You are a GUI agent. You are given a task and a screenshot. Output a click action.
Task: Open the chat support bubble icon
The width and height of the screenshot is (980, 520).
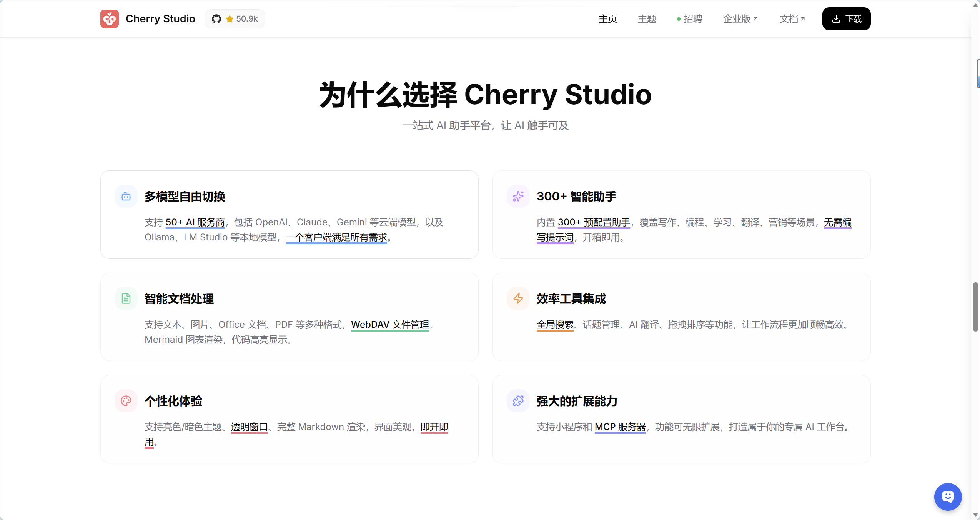pos(948,497)
